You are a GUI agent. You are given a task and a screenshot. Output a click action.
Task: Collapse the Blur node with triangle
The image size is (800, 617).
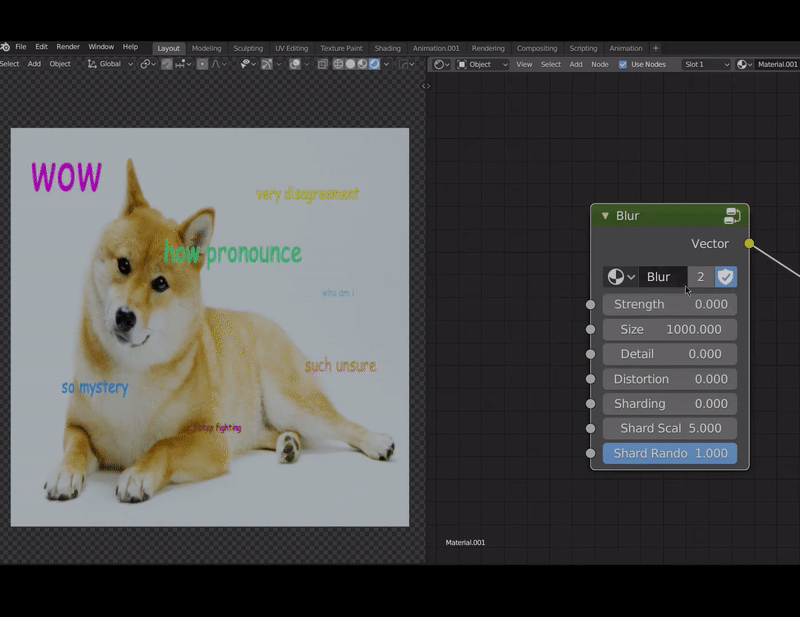tap(605, 216)
